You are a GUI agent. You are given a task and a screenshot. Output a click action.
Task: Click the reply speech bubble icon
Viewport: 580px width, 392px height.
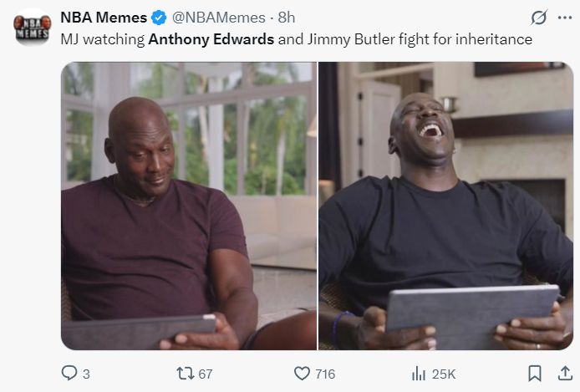pyautogui.click(x=69, y=373)
